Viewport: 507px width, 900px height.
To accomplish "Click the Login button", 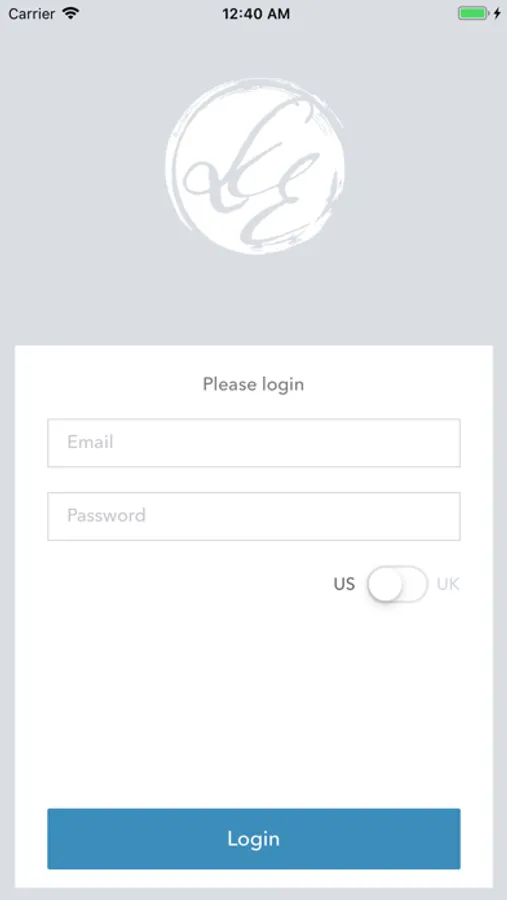I will (254, 839).
